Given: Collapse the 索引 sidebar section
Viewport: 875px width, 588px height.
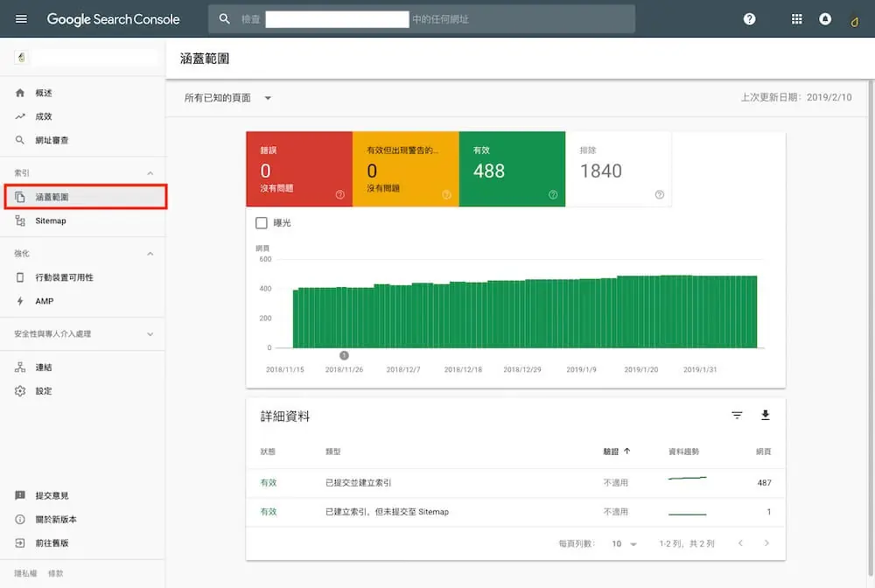Looking at the screenshot, I should click(150, 173).
